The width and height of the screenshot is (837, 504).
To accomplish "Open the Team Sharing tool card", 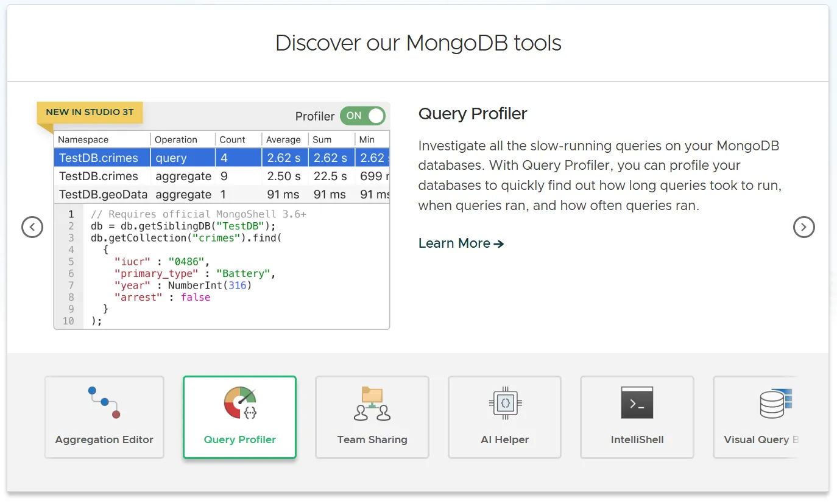I will point(372,417).
